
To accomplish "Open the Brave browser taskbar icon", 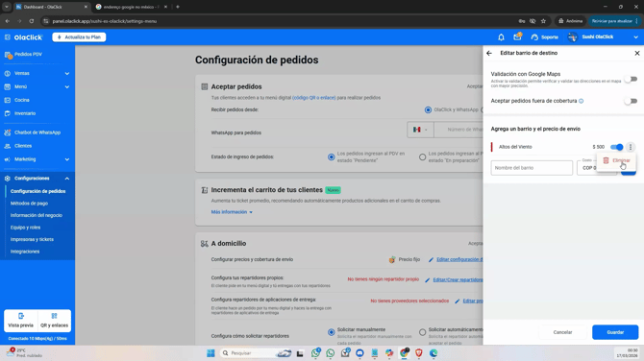I will click(x=418, y=353).
